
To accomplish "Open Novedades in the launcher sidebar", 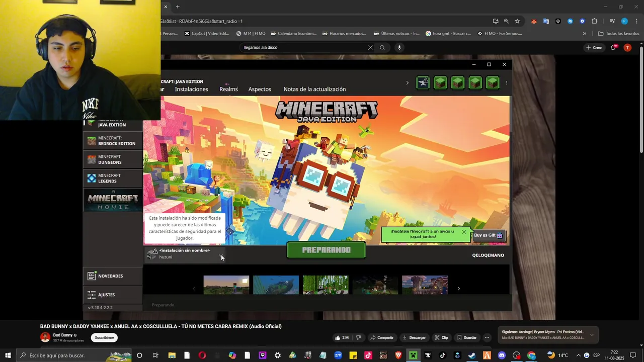I will click(x=113, y=276).
